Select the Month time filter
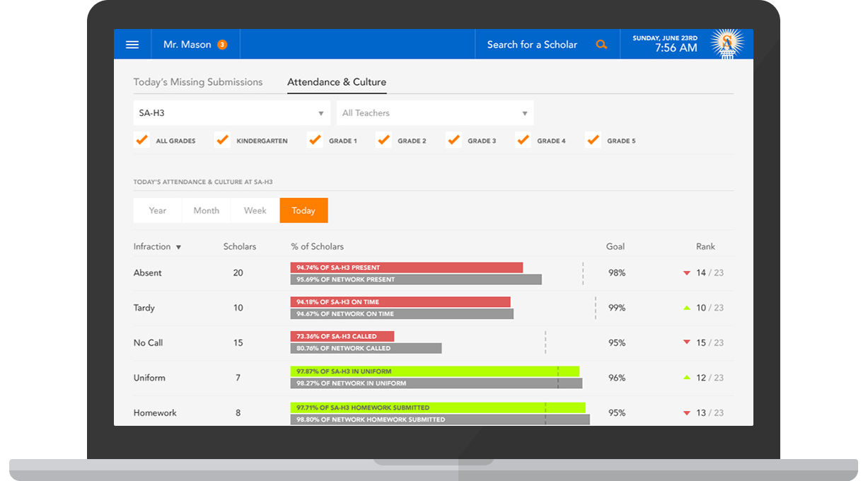The image size is (868, 481). tap(206, 210)
